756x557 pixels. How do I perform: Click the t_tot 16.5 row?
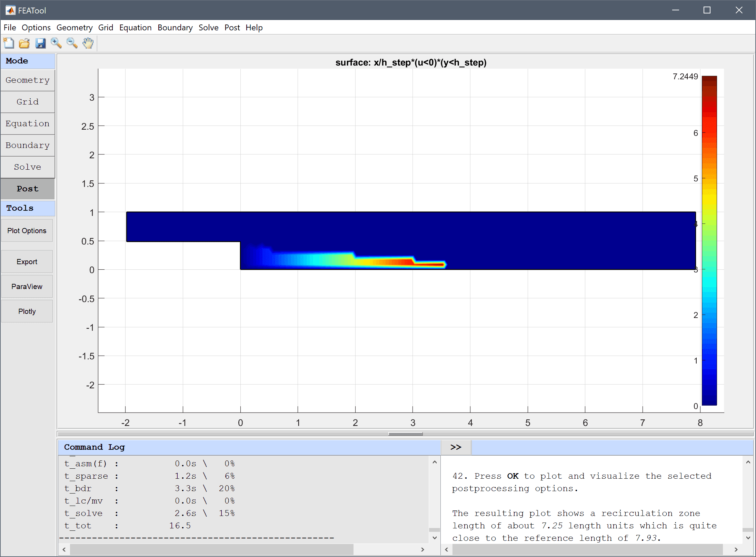[128, 526]
